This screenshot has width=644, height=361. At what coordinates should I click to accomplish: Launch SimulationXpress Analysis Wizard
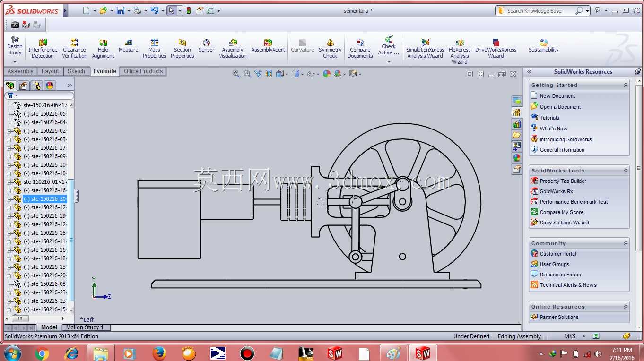tap(425, 49)
